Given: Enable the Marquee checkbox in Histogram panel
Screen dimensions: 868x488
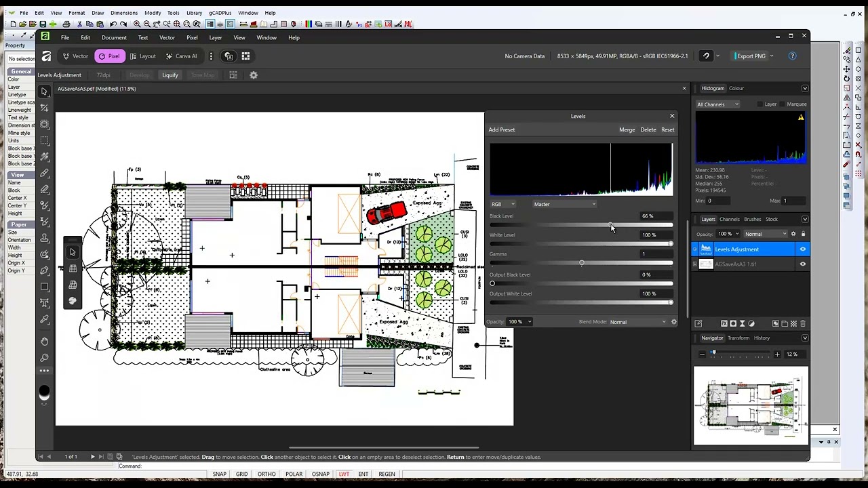Looking at the screenshot, I should click(x=783, y=104).
